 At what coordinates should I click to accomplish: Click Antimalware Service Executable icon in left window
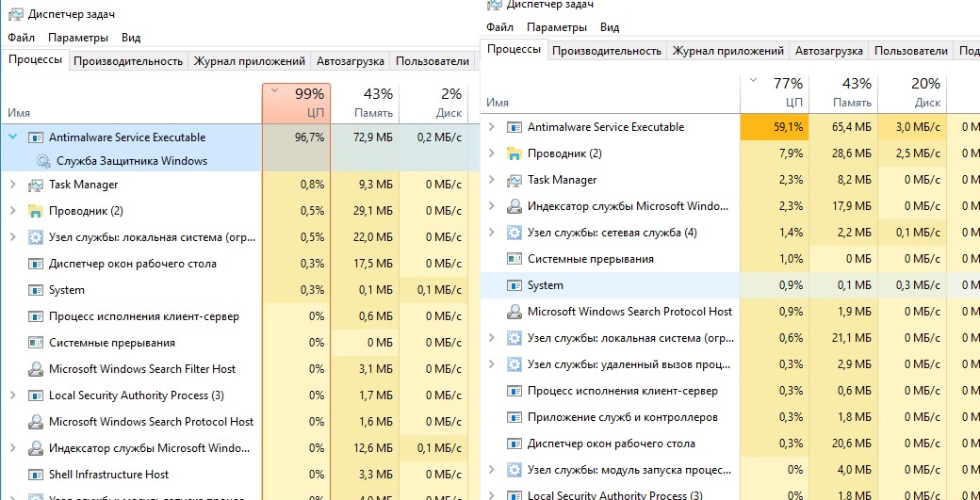click(x=36, y=138)
